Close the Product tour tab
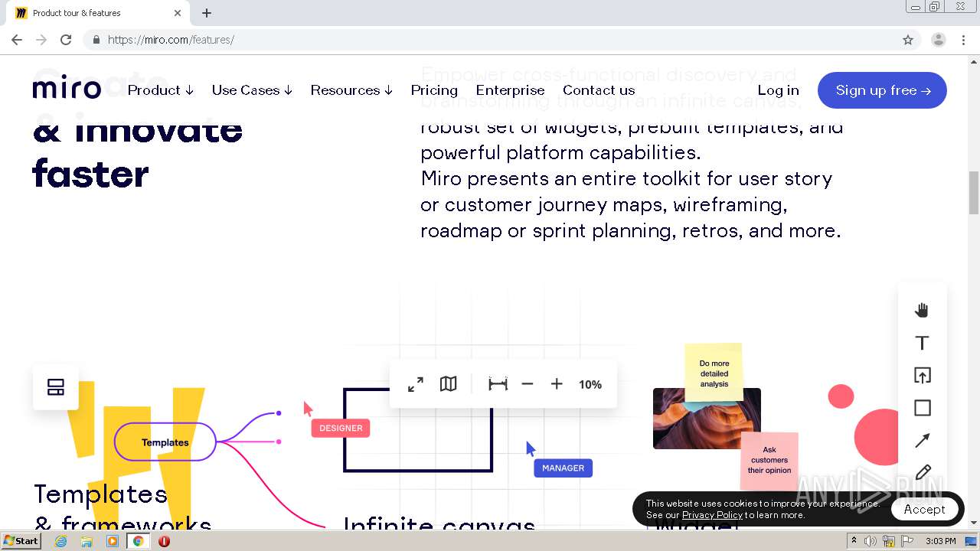 pos(178,13)
